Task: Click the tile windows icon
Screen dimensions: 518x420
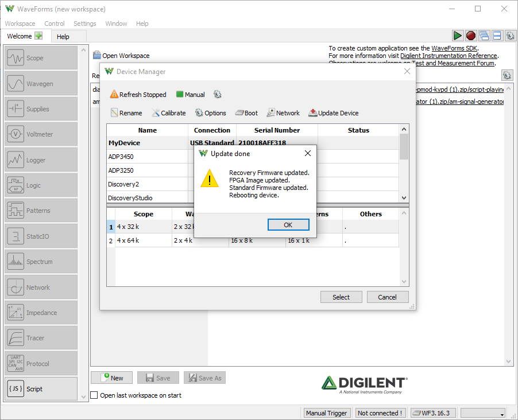Action: coord(497,36)
